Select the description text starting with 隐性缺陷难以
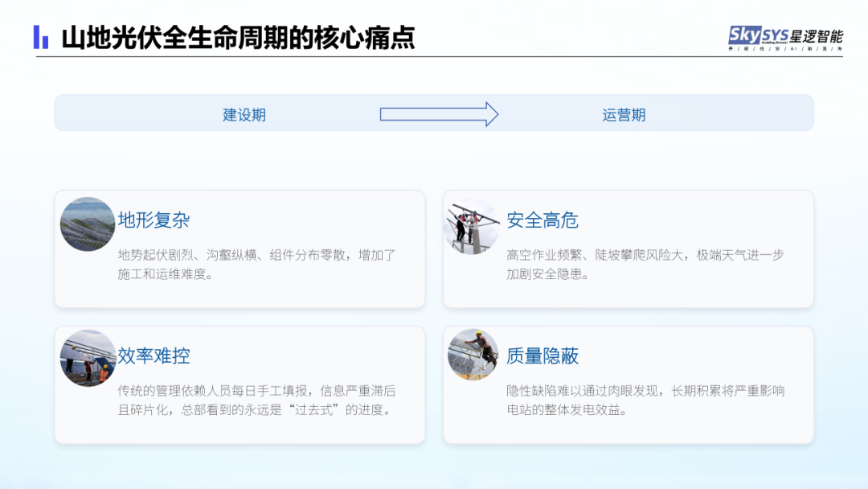Image resolution: width=868 pixels, height=489 pixels. pos(645,400)
